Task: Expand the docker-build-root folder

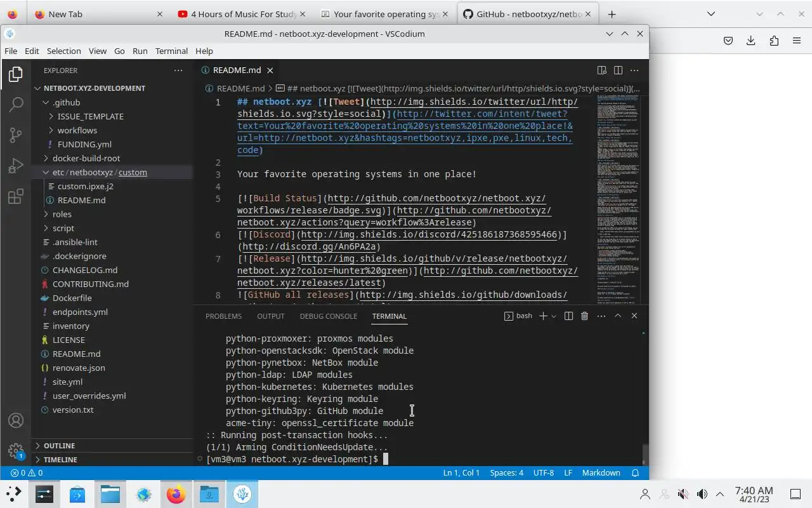Action: 112,158
